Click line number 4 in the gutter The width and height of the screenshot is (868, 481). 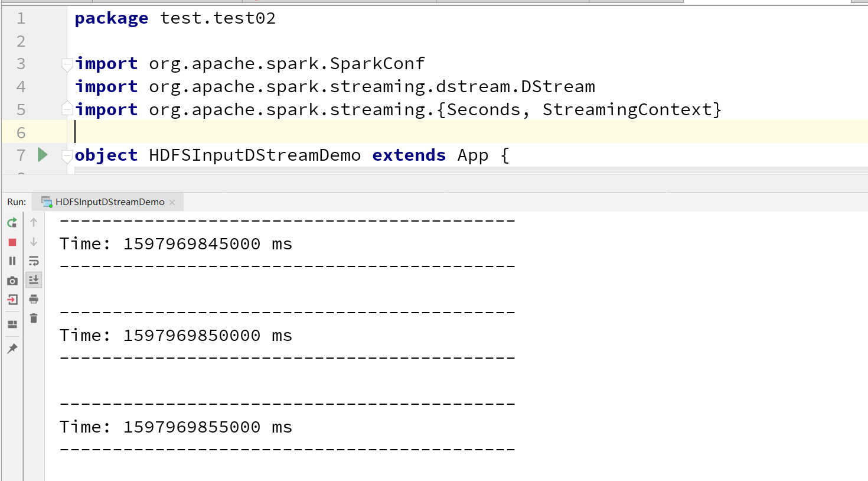tap(21, 87)
